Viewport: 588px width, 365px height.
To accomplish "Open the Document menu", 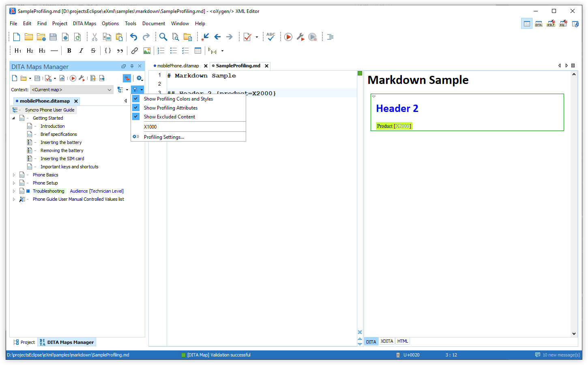I will coord(154,24).
